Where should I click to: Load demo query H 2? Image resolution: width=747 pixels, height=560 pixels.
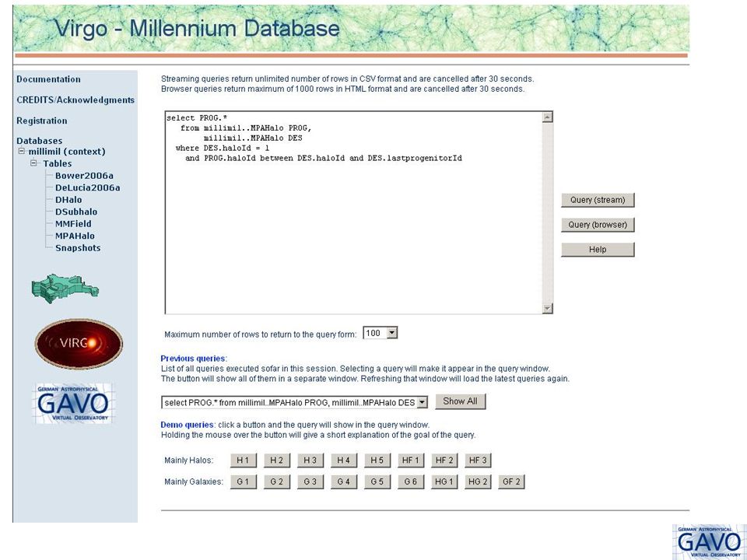pos(277,460)
